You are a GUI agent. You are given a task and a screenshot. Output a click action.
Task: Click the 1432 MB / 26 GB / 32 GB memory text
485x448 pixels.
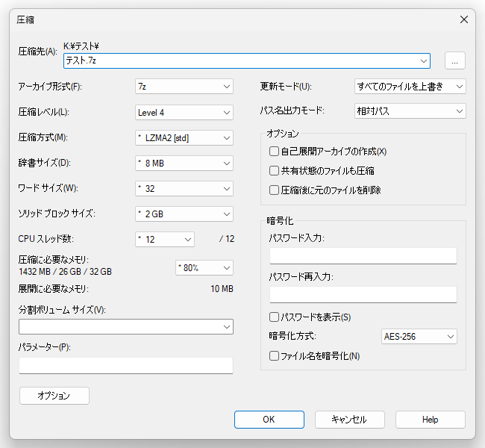(65, 272)
